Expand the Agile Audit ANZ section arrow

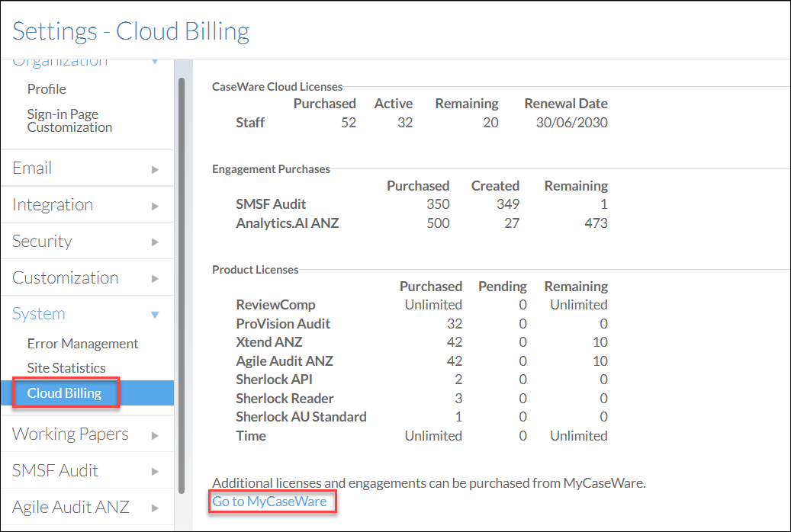pyautogui.click(x=155, y=508)
